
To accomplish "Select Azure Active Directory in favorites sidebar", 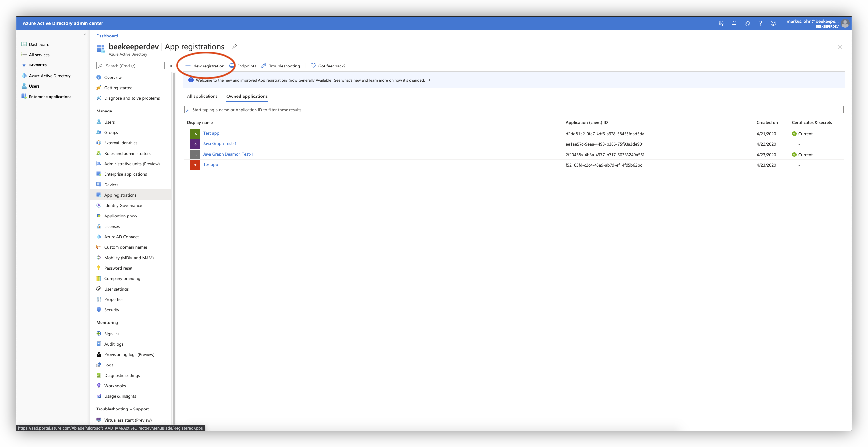I will 50,75.
